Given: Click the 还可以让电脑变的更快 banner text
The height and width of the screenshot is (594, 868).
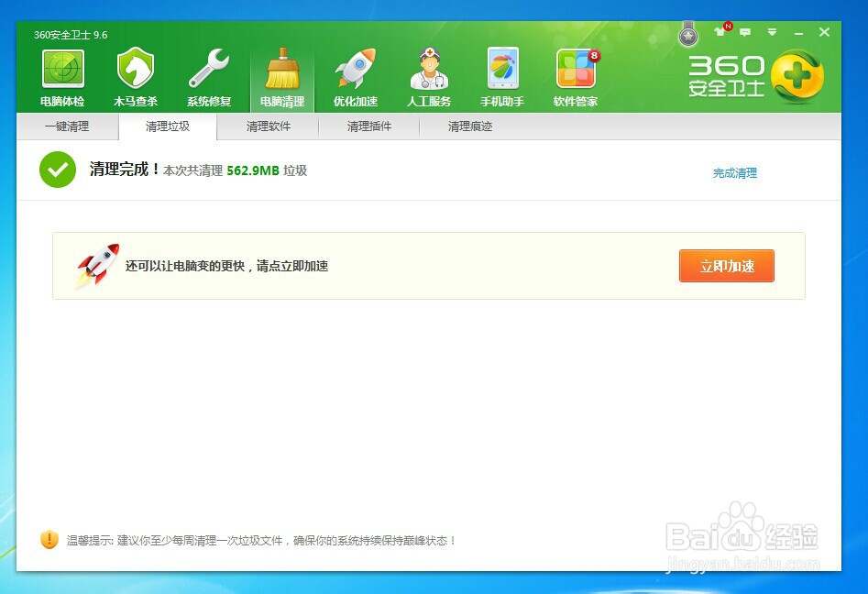Looking at the screenshot, I should click(x=227, y=266).
